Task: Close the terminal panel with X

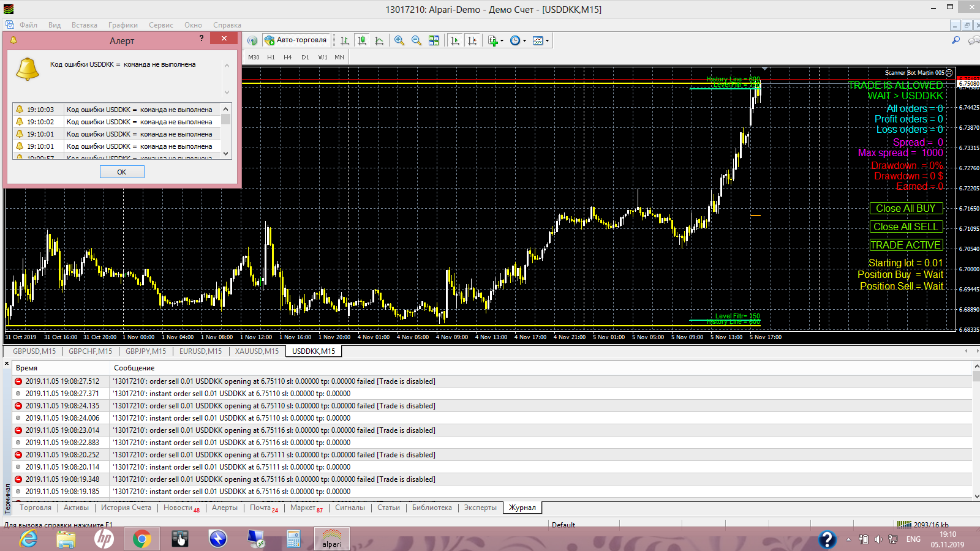Action: pyautogui.click(x=7, y=364)
